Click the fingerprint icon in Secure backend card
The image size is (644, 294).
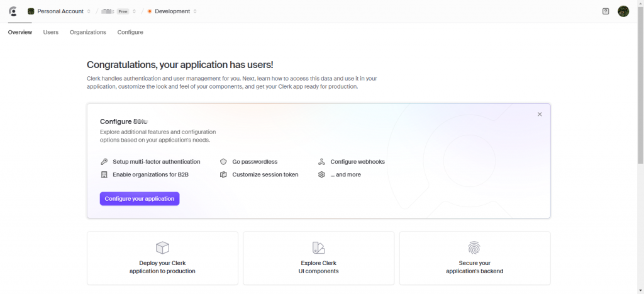tap(474, 247)
